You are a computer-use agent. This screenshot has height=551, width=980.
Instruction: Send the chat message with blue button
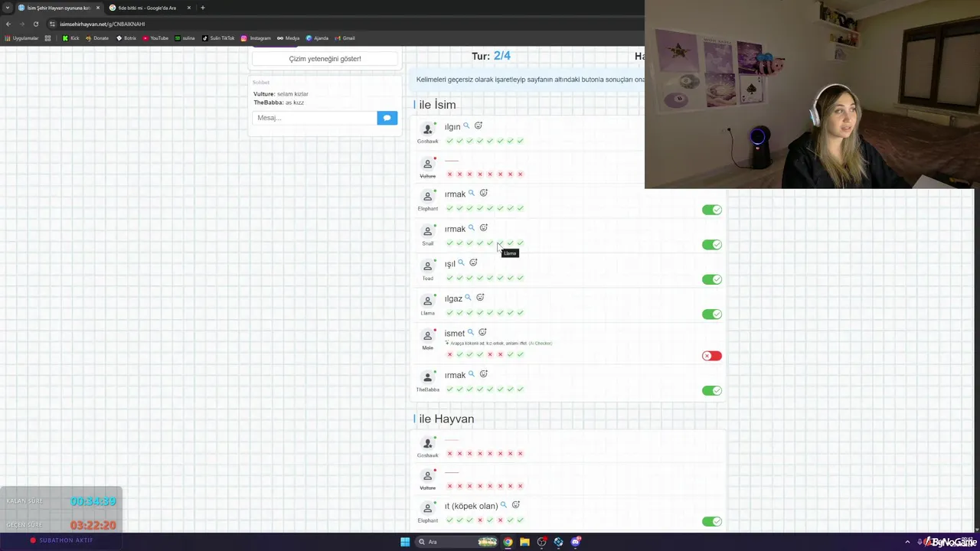click(x=387, y=118)
